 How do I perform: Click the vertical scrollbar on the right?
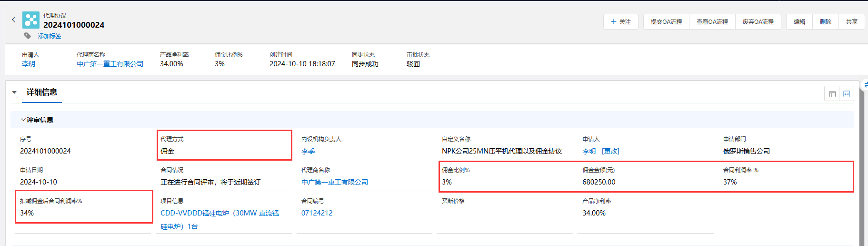[861, 167]
